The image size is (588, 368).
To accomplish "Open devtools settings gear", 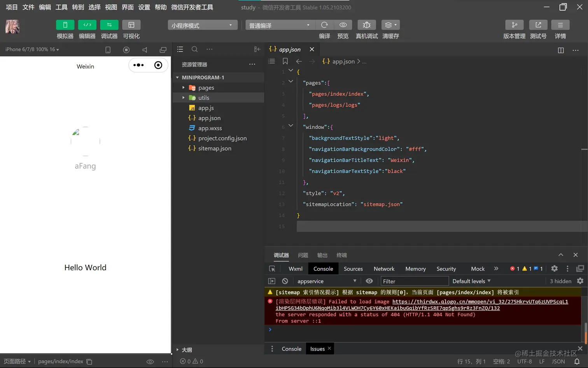I will pos(555,268).
